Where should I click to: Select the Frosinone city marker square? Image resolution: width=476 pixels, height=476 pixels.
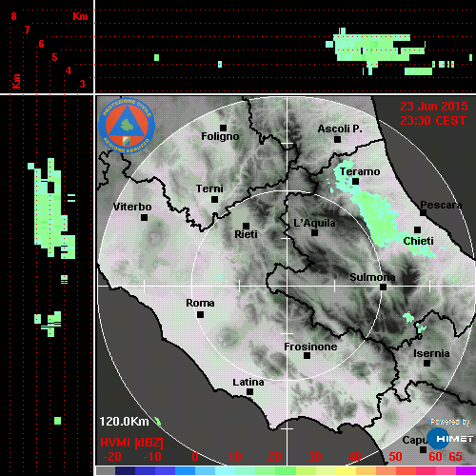click(x=307, y=355)
